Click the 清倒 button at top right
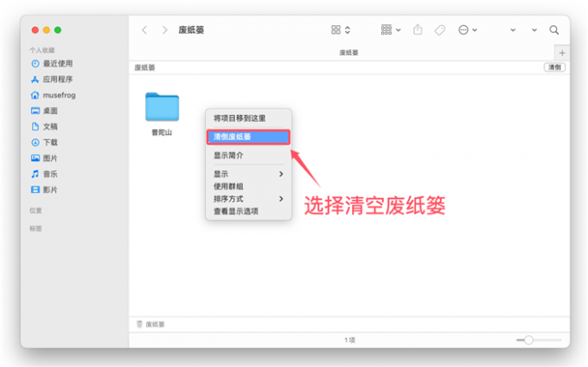 pos(554,68)
